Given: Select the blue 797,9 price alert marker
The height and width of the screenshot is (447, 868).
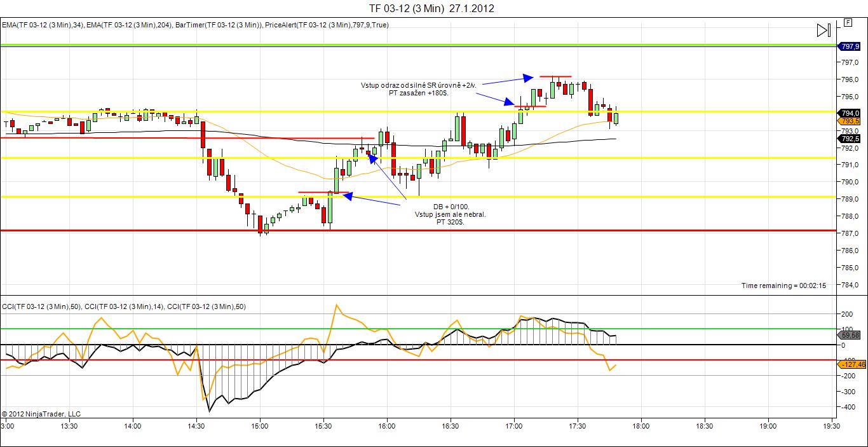Looking at the screenshot, I should click(x=850, y=46).
